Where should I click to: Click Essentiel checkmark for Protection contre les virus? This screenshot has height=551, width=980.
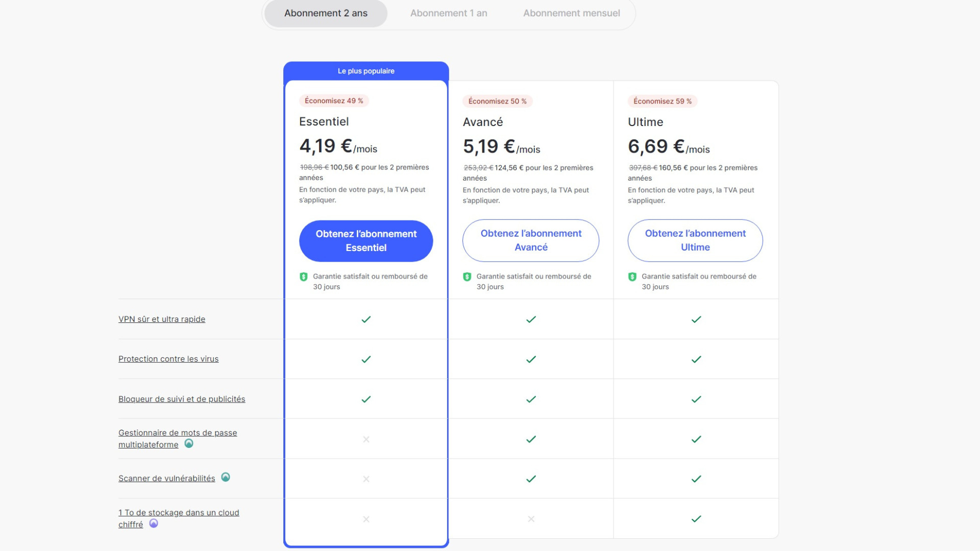(x=366, y=359)
